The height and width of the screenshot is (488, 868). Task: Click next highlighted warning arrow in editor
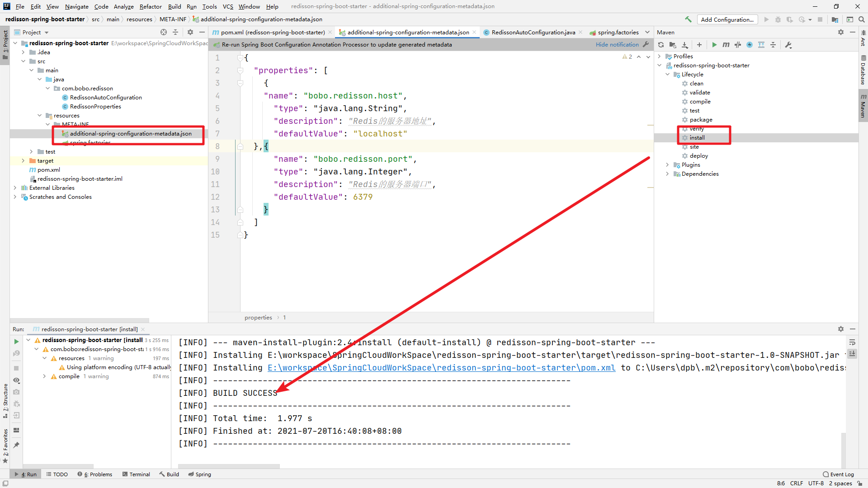(648, 57)
